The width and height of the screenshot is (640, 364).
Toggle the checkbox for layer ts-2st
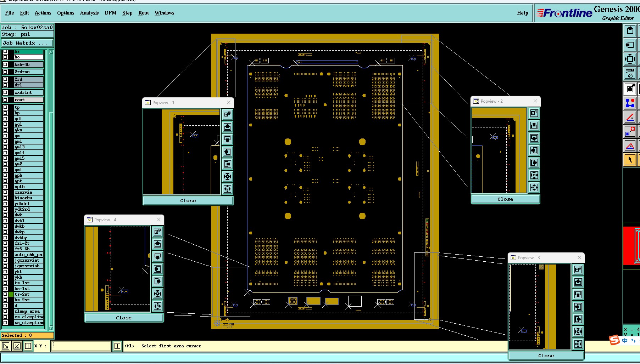5,294
